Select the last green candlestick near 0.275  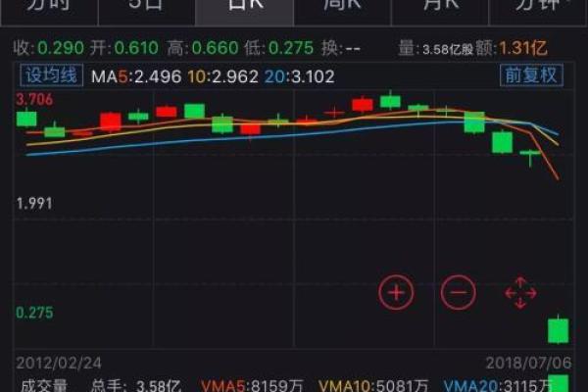(x=558, y=330)
